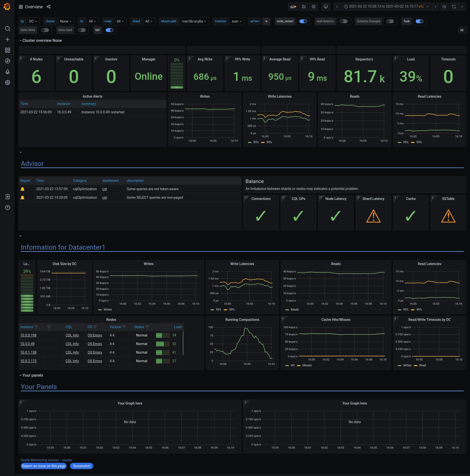Image resolution: width=470 pixels, height=476 pixels.
Task: Open Alerting via the bell icon
Action: (x=7, y=72)
